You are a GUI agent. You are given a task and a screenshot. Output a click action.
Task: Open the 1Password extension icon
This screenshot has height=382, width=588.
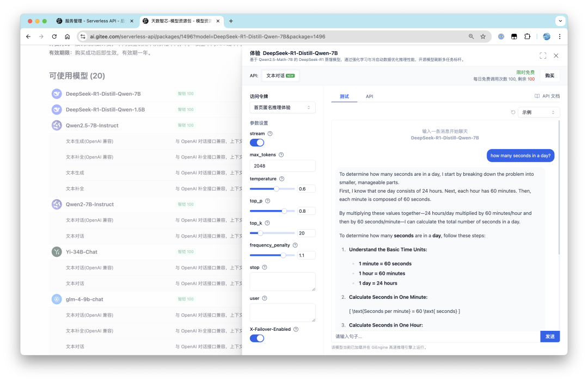tap(501, 36)
